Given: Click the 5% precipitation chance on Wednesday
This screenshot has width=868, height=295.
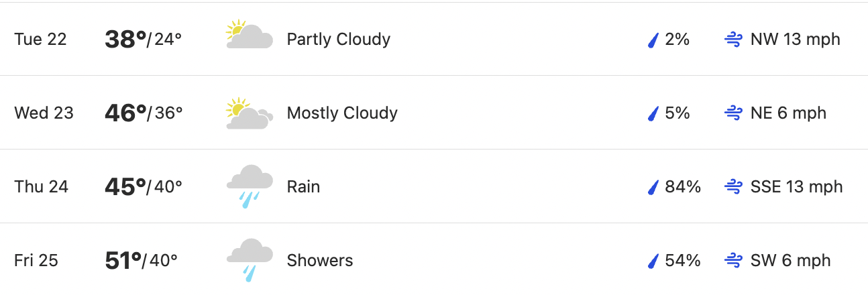Looking at the screenshot, I should [677, 113].
